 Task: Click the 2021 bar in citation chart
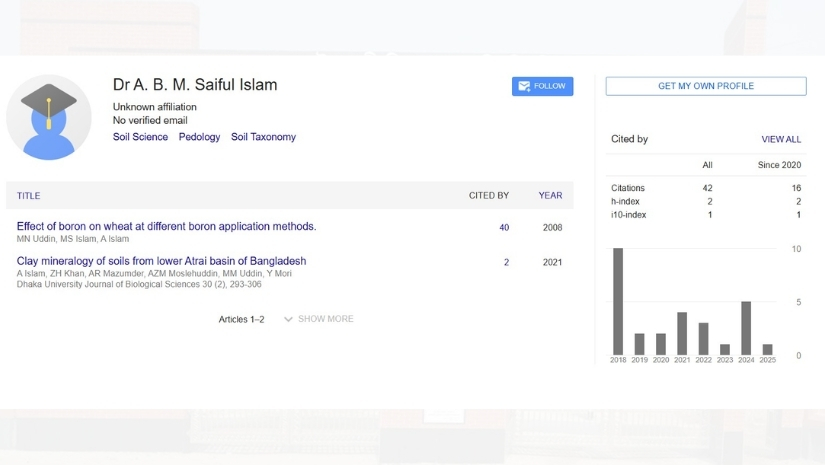682,333
